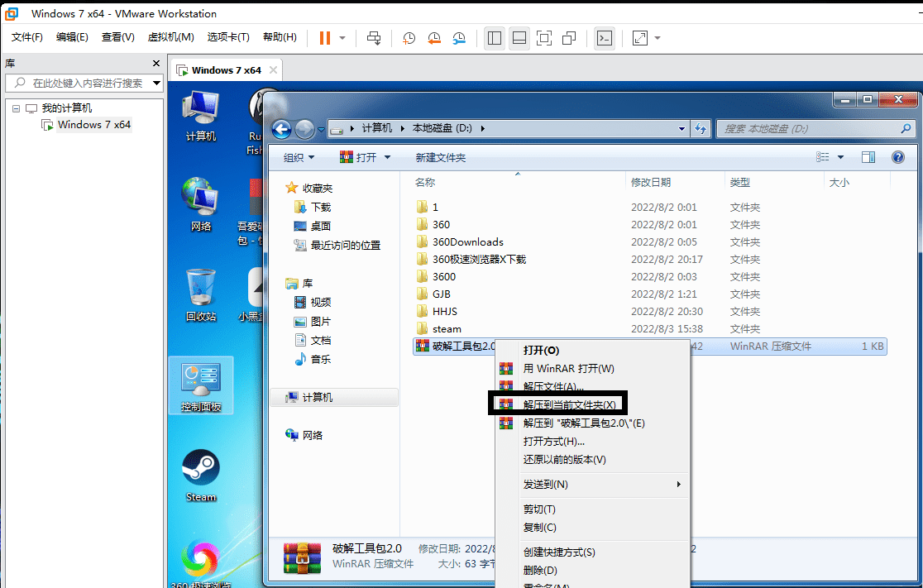The height and width of the screenshot is (588, 923).
Task: Revert to snapshot using the orange arrow clock icon
Action: coord(434,38)
